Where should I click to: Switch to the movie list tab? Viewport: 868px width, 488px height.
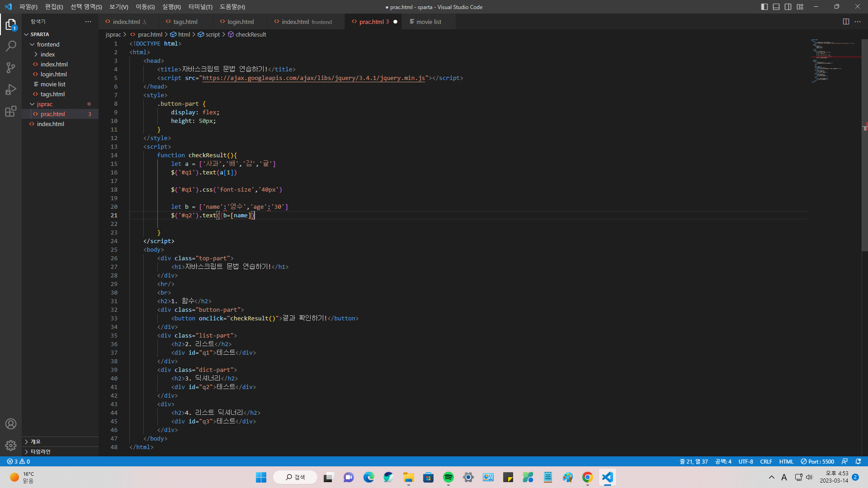coord(428,22)
